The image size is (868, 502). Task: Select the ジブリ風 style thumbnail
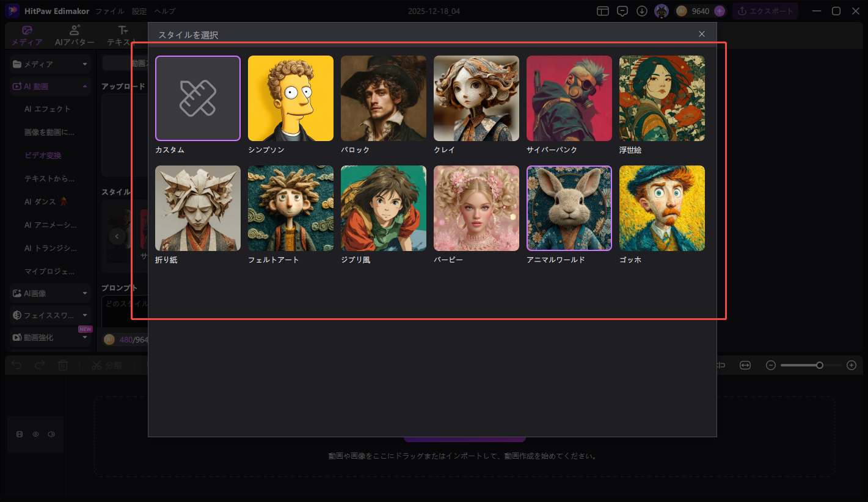[383, 208]
